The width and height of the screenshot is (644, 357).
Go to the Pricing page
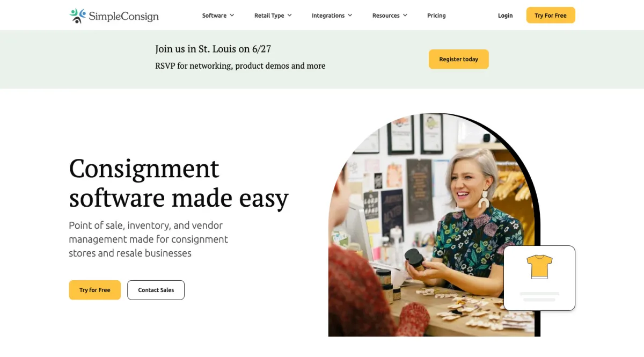pos(436,16)
